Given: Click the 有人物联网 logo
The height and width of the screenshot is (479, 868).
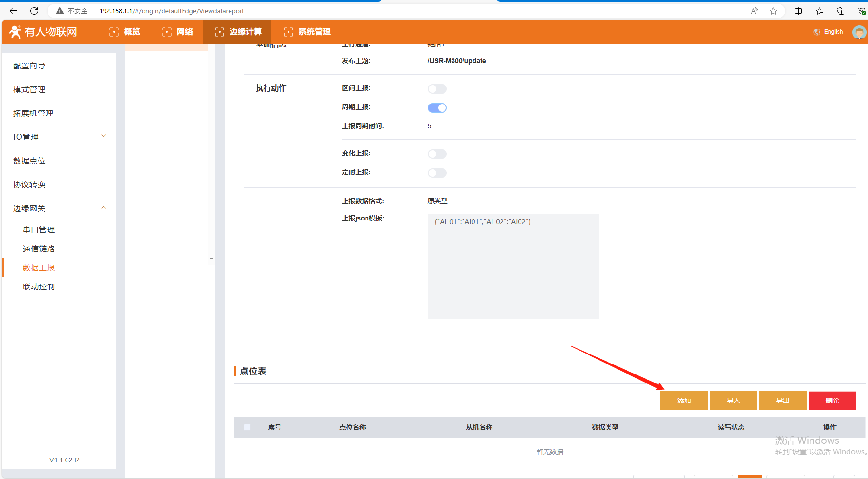Looking at the screenshot, I should (43, 32).
